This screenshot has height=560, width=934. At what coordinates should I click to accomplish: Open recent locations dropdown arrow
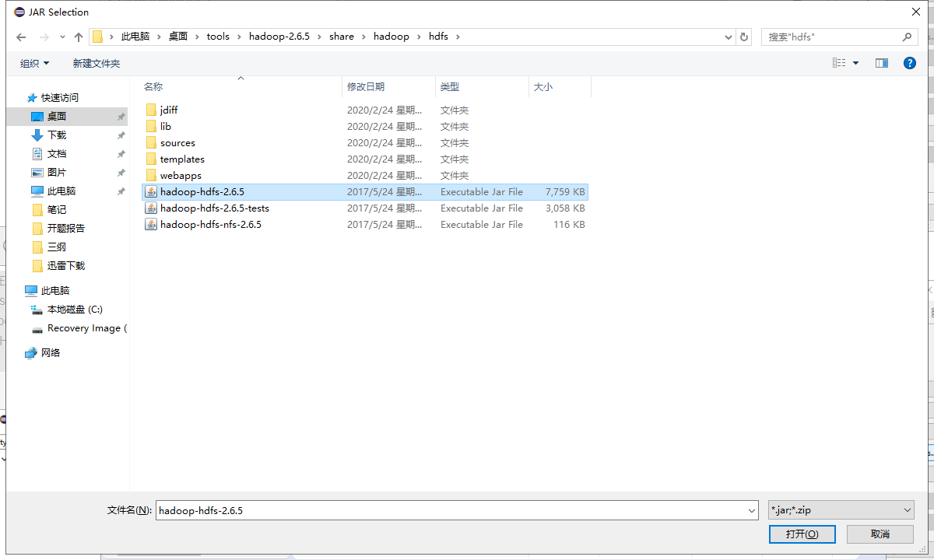(62, 37)
